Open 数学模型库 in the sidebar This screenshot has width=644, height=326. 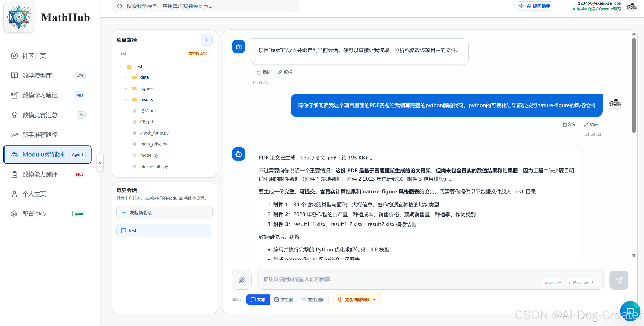coord(48,75)
